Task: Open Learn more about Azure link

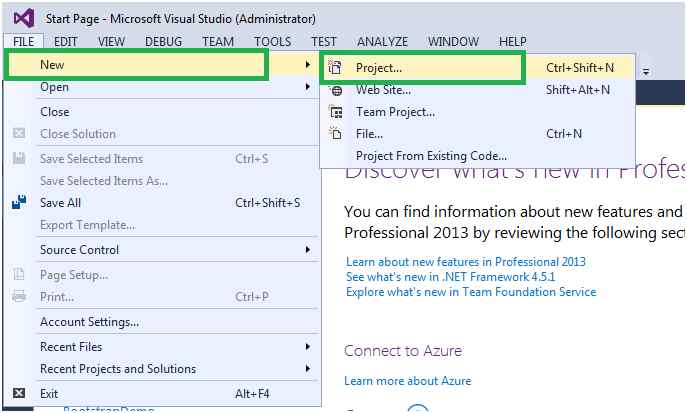Action: (407, 381)
